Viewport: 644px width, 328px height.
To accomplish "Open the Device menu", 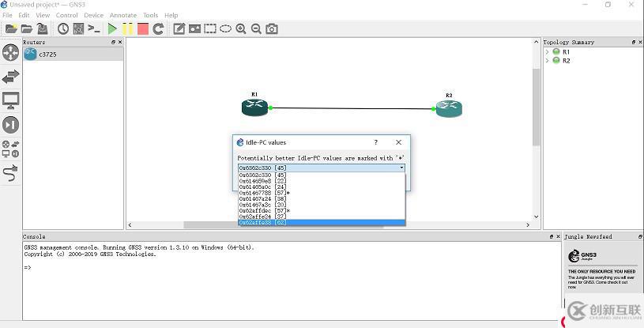I will pos(94,15).
